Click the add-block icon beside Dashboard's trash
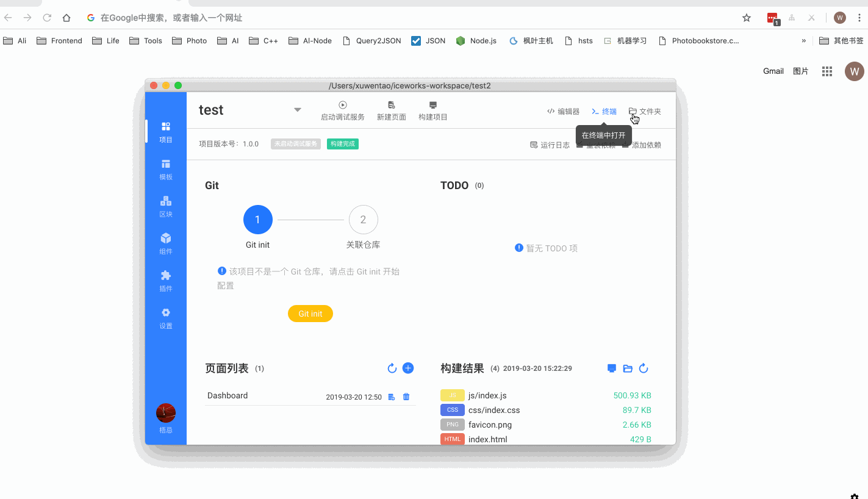This screenshot has width=868, height=499. (x=392, y=397)
